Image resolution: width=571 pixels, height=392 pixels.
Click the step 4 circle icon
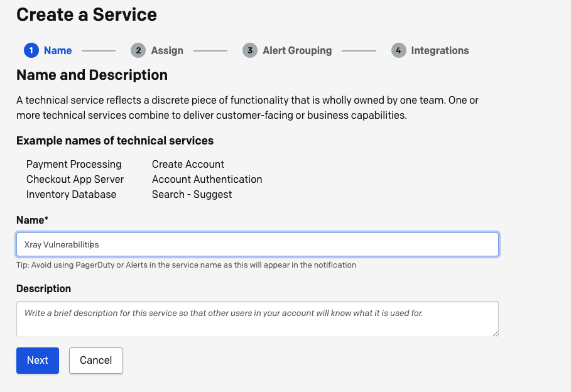pos(398,50)
